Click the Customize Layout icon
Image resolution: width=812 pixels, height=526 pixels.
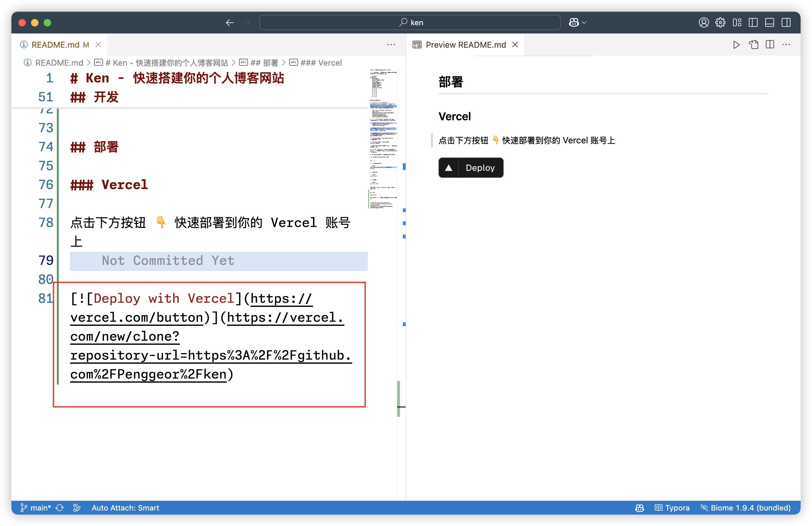tap(737, 22)
